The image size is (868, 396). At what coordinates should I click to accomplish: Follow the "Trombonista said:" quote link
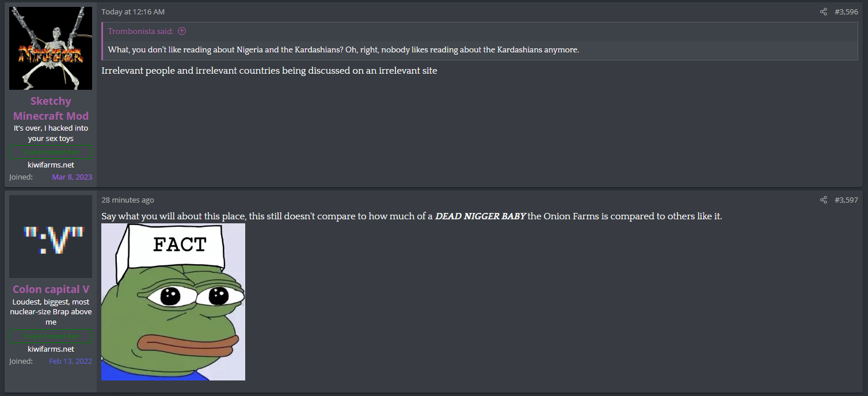click(141, 31)
